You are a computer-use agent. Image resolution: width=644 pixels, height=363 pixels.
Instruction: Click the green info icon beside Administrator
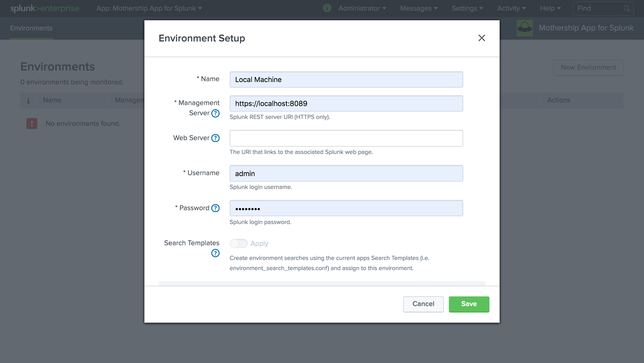[x=327, y=8]
